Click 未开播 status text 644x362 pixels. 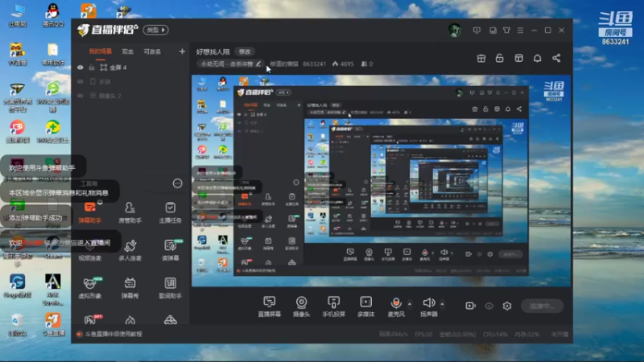click(x=559, y=335)
